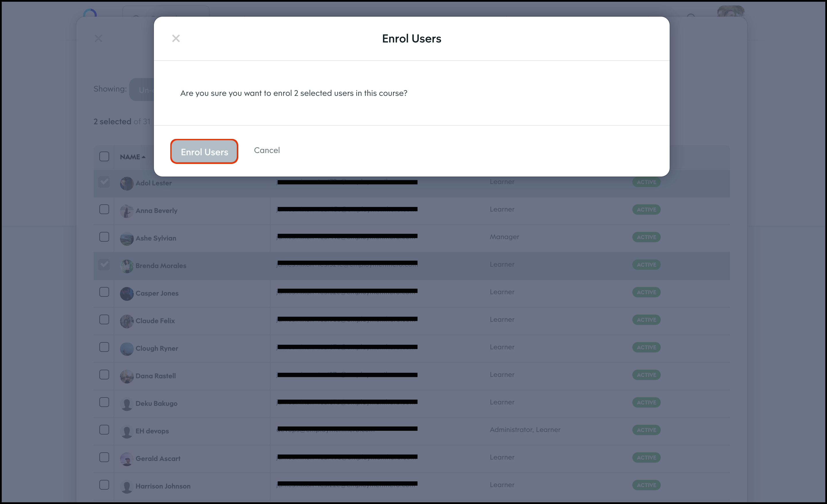The width and height of the screenshot is (827, 504).
Task: Click the ACTIVE badge for EH devops
Action: 646,430
